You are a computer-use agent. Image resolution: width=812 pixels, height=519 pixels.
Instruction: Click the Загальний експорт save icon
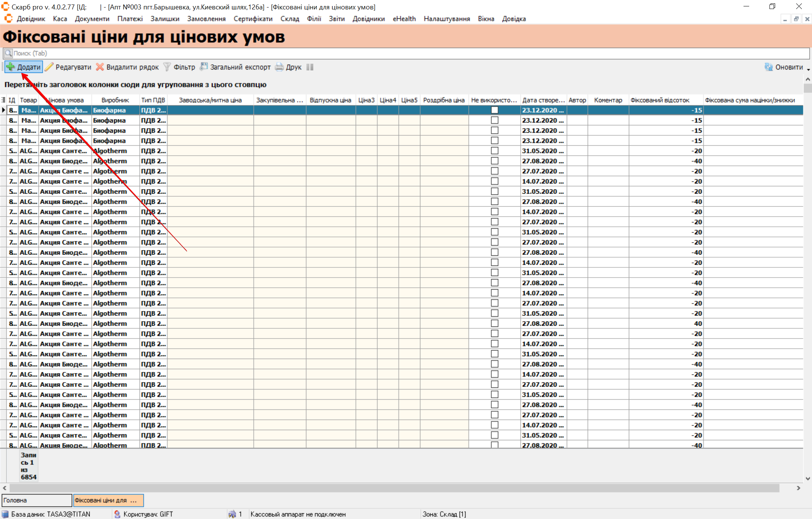pos(204,67)
